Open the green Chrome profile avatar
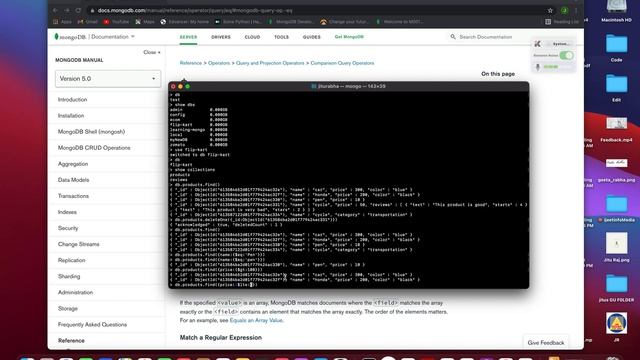640x360 pixels. pyautogui.click(x=564, y=11)
